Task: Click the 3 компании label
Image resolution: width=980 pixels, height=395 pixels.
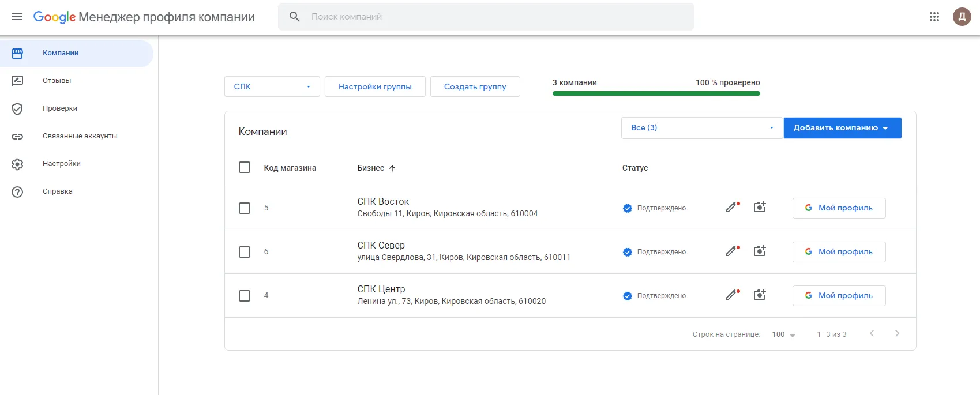Action: coord(575,82)
